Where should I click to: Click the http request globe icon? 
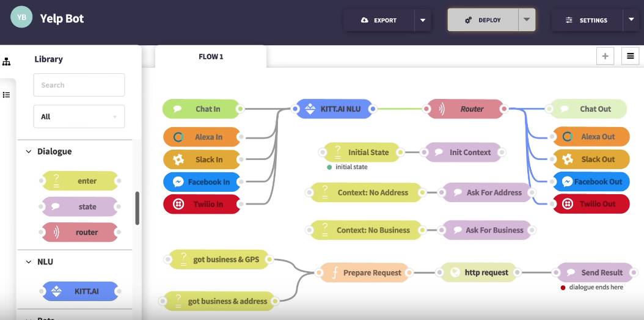click(x=455, y=273)
